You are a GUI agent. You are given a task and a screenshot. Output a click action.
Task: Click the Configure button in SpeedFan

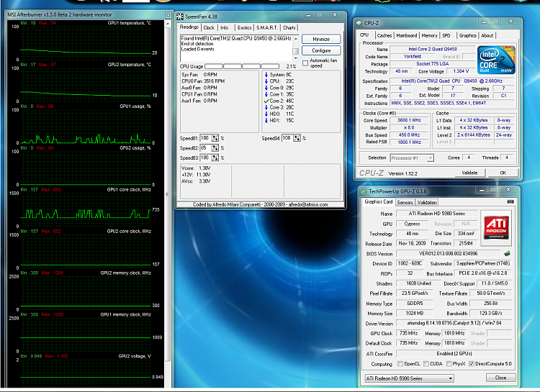321,50
